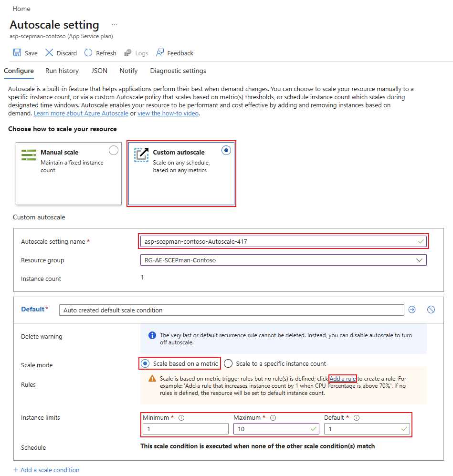Click the Refresh circular arrow icon

[88, 53]
